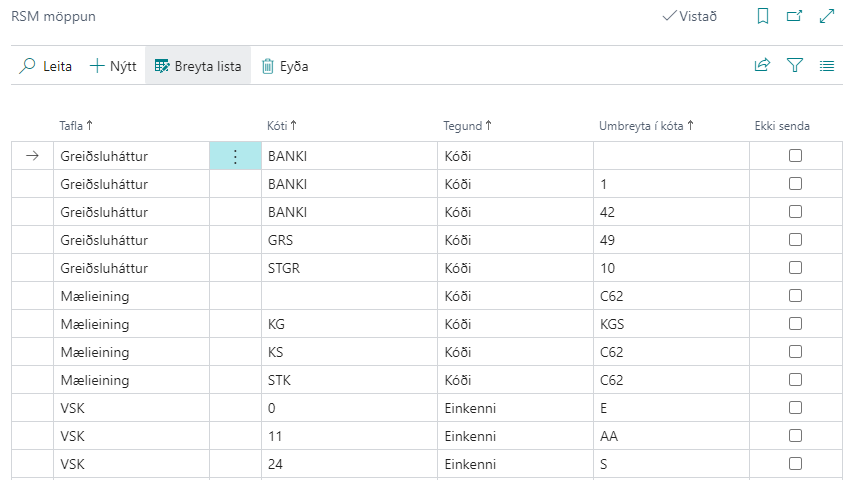Open row options for first Greiðsluháttur row
Screen dimensions: 850x480
[x=235, y=156]
